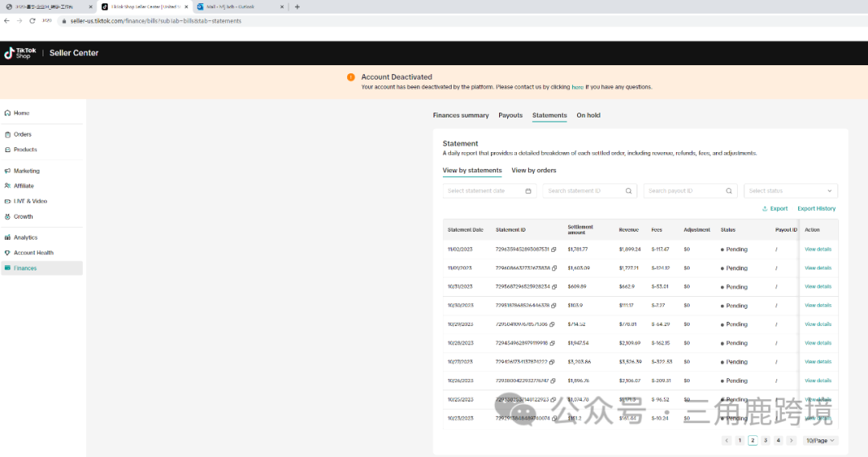Copy statement ID for 10/26/2023 row
The width and height of the screenshot is (868, 457).
553,381
